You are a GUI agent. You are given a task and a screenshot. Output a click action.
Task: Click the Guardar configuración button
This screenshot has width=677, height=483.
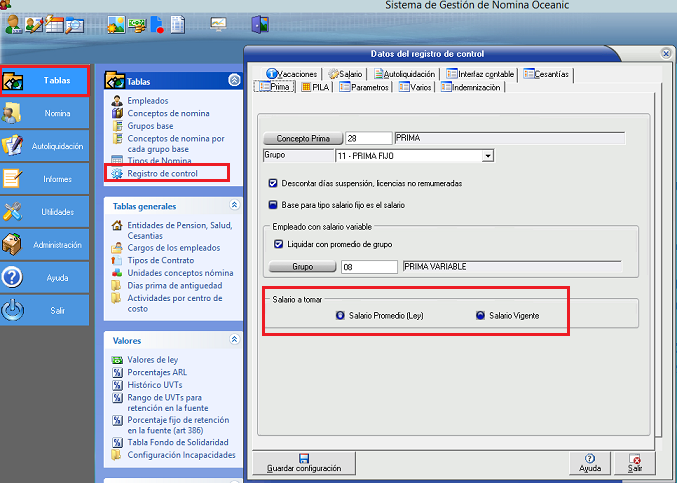(x=303, y=463)
